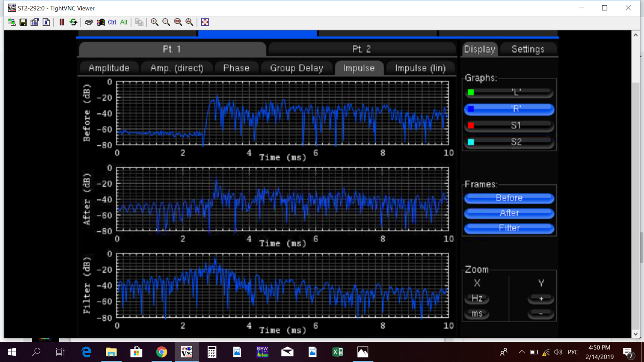The height and width of the screenshot is (362, 644).
Task: Open the Connection options icon
Action: coord(35,22)
